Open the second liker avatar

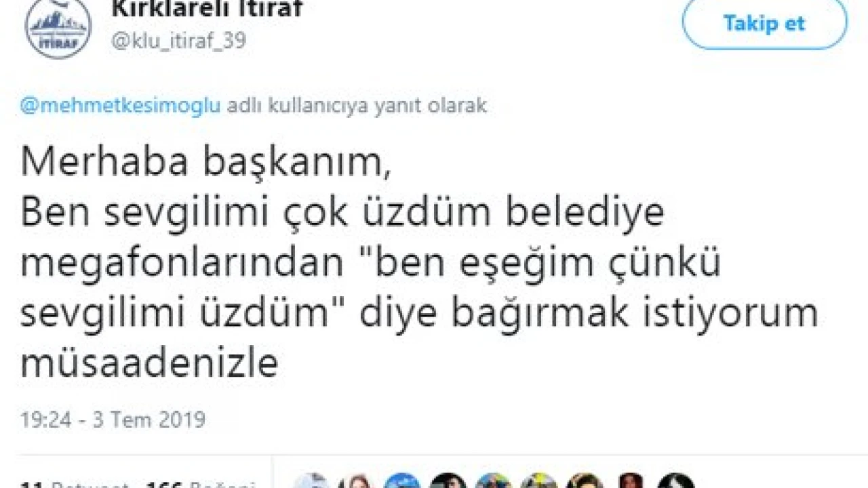click(x=357, y=481)
